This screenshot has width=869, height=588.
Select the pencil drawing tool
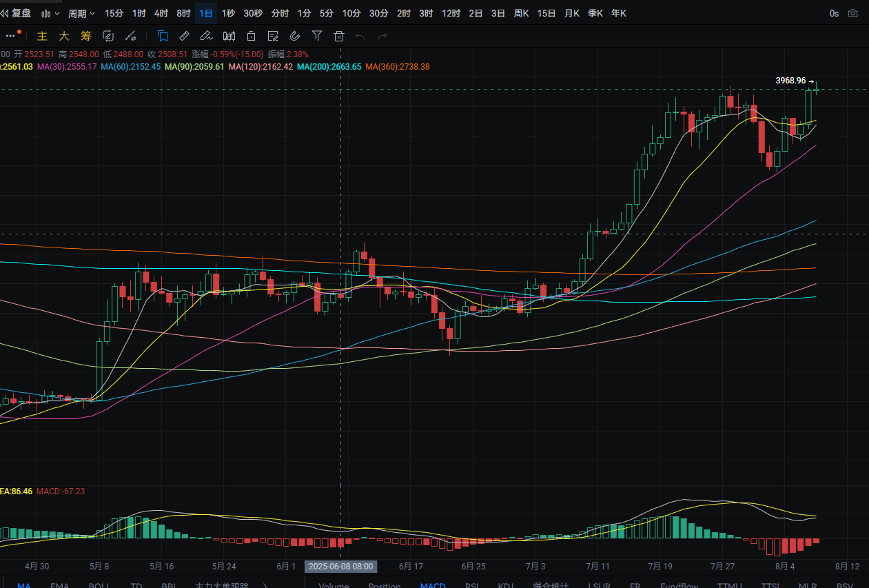click(x=206, y=36)
